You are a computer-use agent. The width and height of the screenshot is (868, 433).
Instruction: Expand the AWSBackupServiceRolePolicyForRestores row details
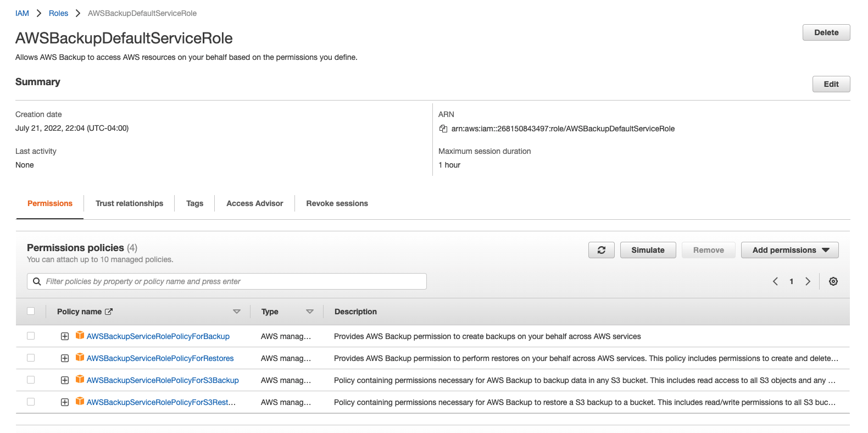click(x=65, y=358)
